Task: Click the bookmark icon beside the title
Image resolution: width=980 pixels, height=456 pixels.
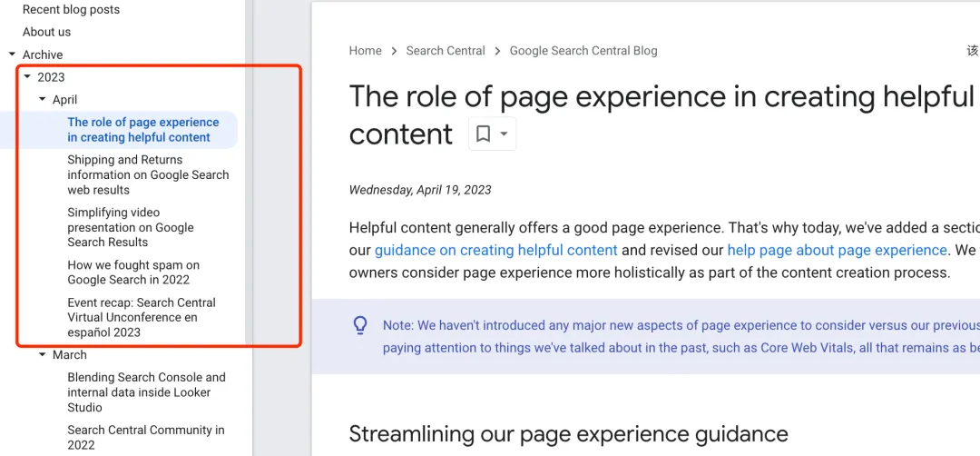Action: (484, 134)
